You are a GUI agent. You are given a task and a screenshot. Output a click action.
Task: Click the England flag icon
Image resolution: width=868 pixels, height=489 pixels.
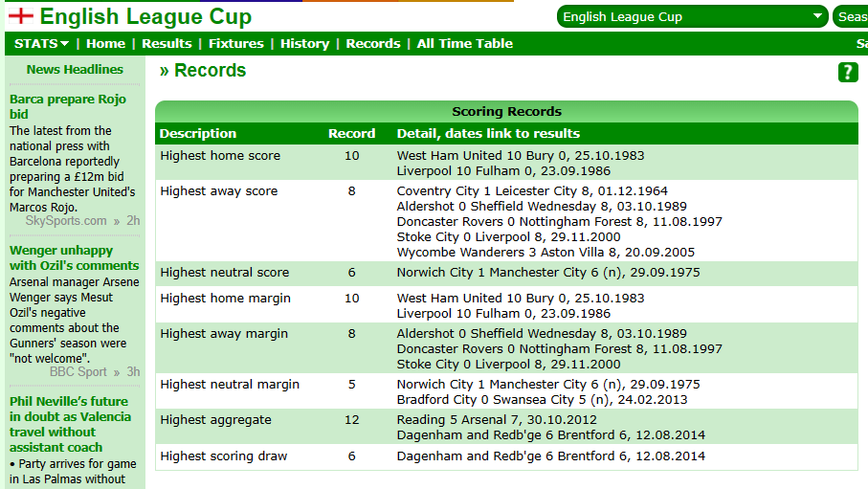tap(19, 17)
